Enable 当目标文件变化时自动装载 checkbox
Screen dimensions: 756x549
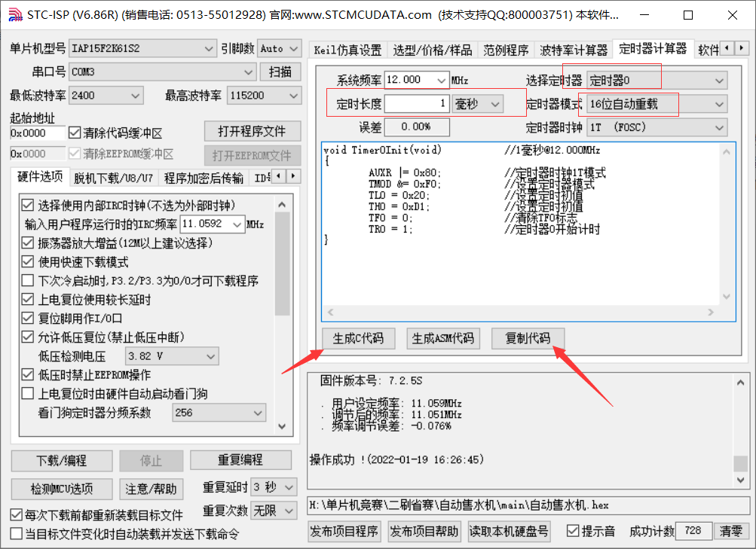[x=17, y=534]
